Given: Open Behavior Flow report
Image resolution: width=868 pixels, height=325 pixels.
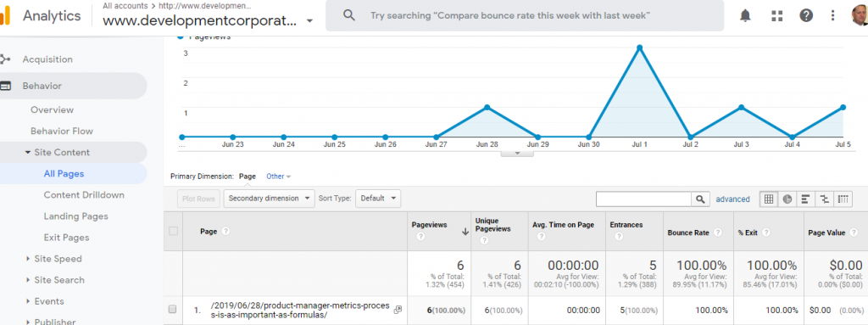Looking at the screenshot, I should coord(62,132).
